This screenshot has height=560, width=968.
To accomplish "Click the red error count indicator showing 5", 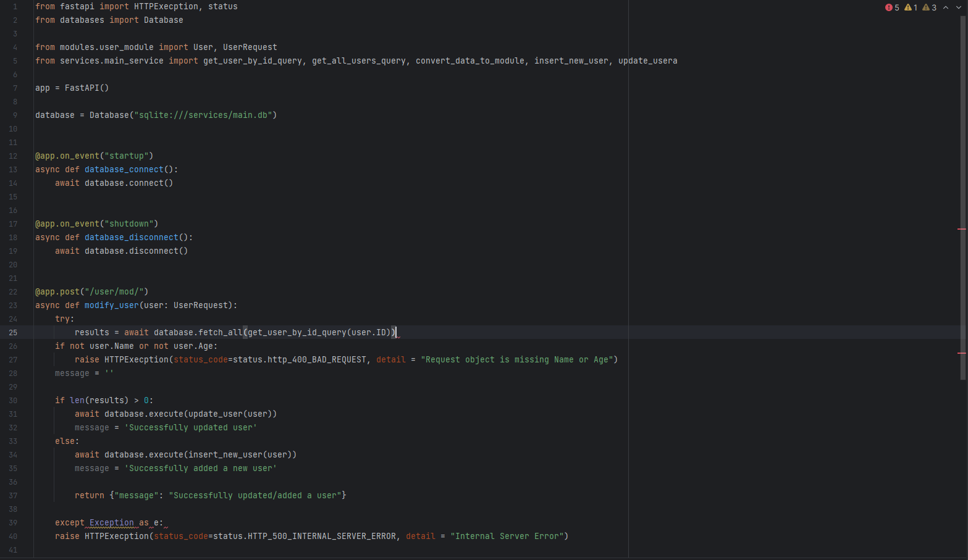I will coord(892,7).
